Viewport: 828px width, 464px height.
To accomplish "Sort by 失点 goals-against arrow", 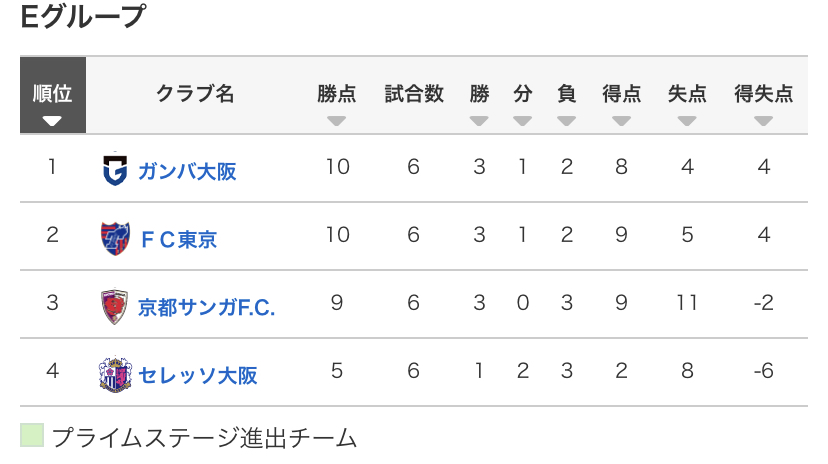I will (687, 121).
